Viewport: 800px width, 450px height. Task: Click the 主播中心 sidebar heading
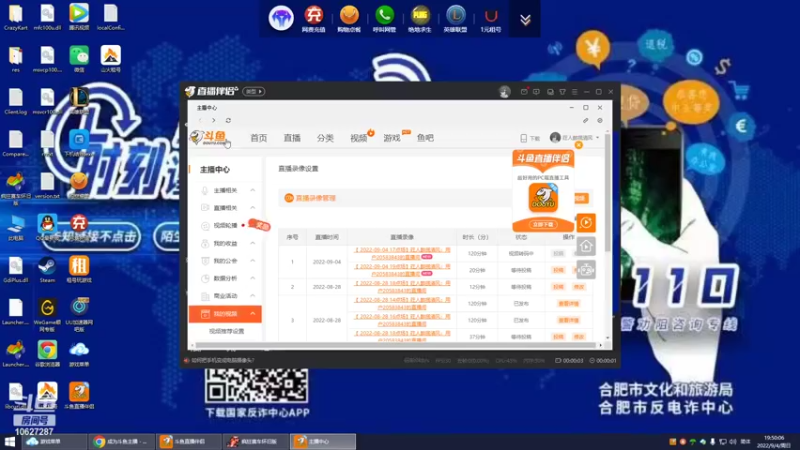pos(214,169)
